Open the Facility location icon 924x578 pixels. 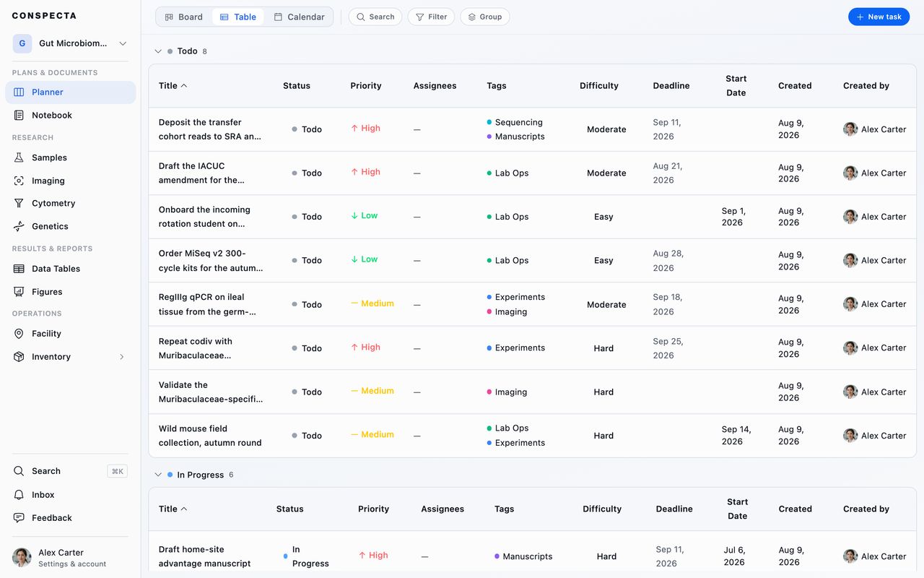click(19, 334)
